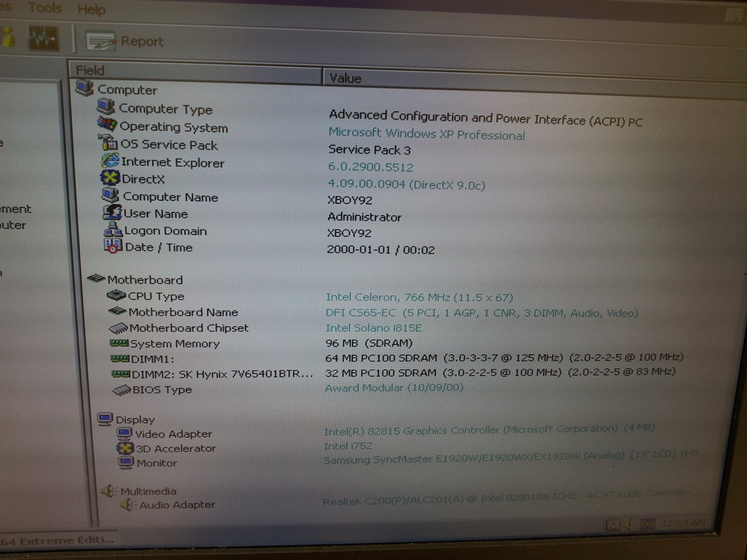Select the Motherboard group icon
The height and width of the screenshot is (560, 747).
(x=96, y=279)
